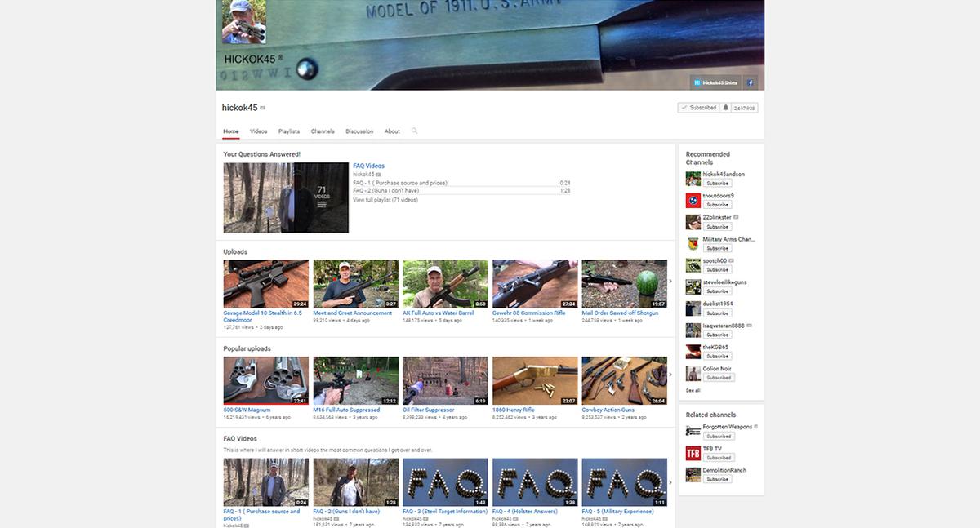Go to the Playlists tab
This screenshot has height=528, width=980.
point(289,131)
